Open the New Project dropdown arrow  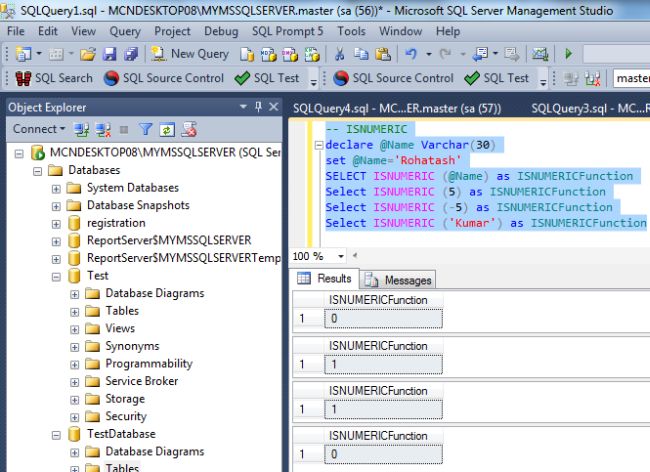pyautogui.click(x=39, y=54)
